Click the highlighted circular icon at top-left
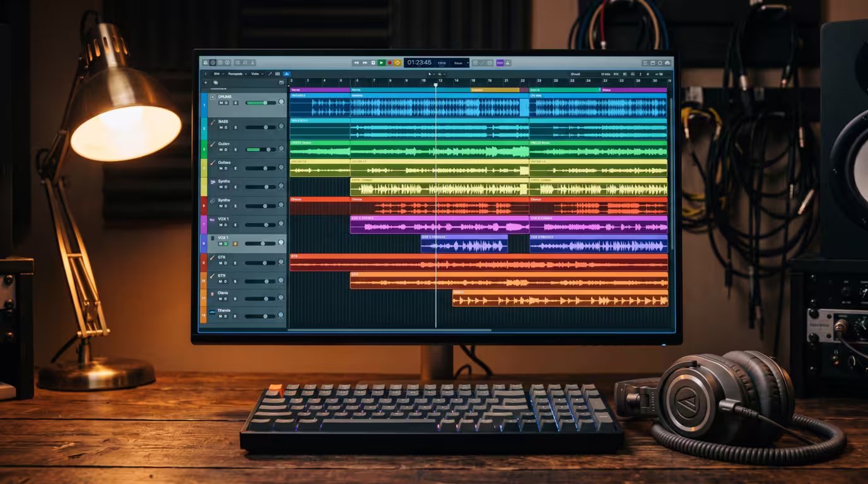The width and height of the screenshot is (868, 484). pyautogui.click(x=213, y=63)
